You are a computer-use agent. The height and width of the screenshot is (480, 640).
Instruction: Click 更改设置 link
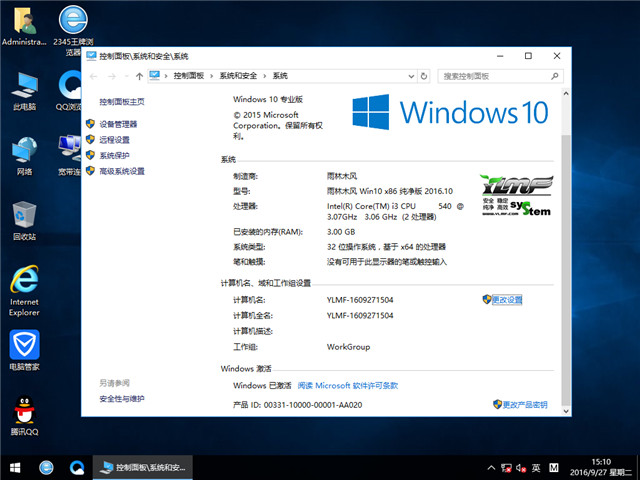point(507,300)
